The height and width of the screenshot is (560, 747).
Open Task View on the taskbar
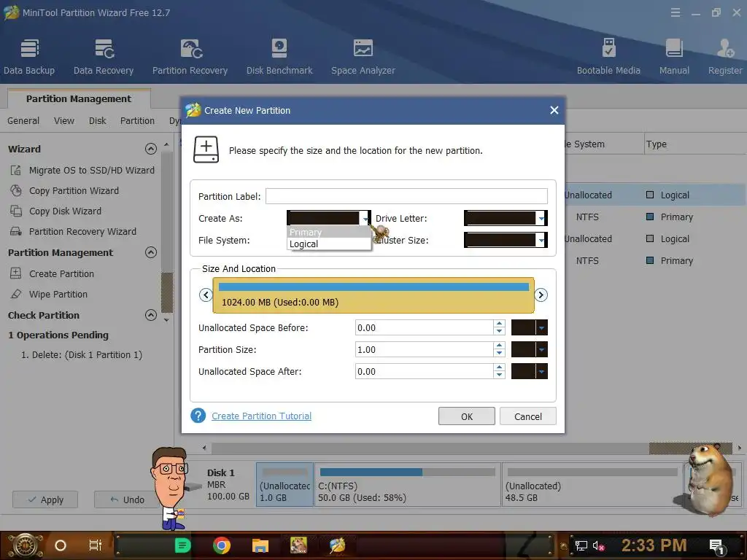click(96, 545)
